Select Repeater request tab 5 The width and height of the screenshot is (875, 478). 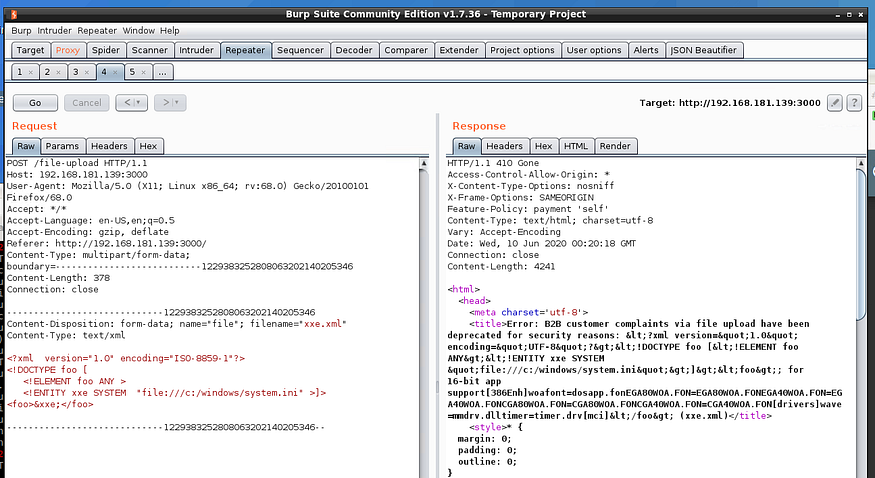pyautogui.click(x=132, y=72)
